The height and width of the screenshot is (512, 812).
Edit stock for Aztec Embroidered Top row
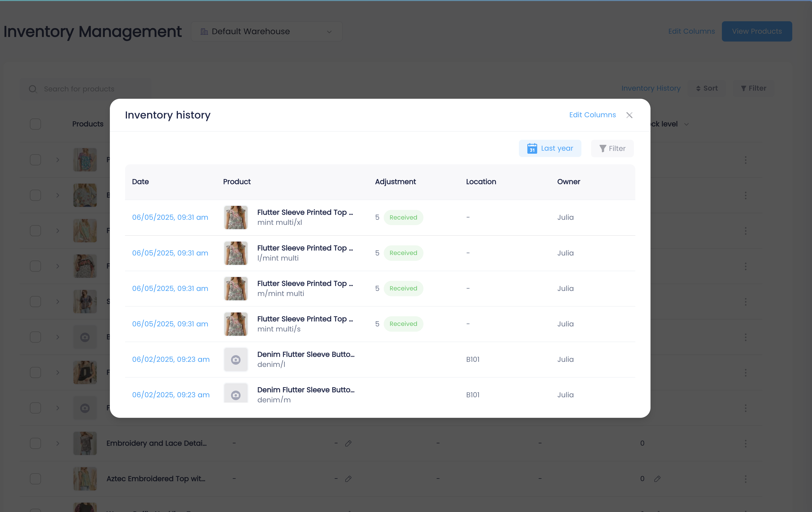(658, 479)
